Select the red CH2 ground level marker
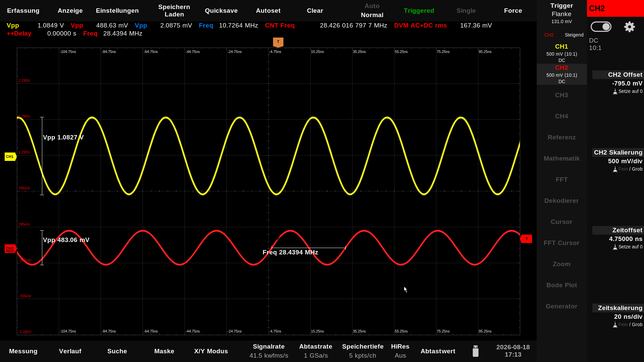The image size is (644, 362). [10, 248]
